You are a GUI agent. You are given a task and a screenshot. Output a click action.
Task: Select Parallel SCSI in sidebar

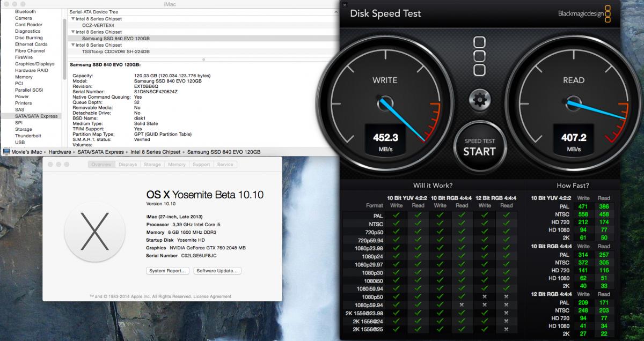click(29, 90)
